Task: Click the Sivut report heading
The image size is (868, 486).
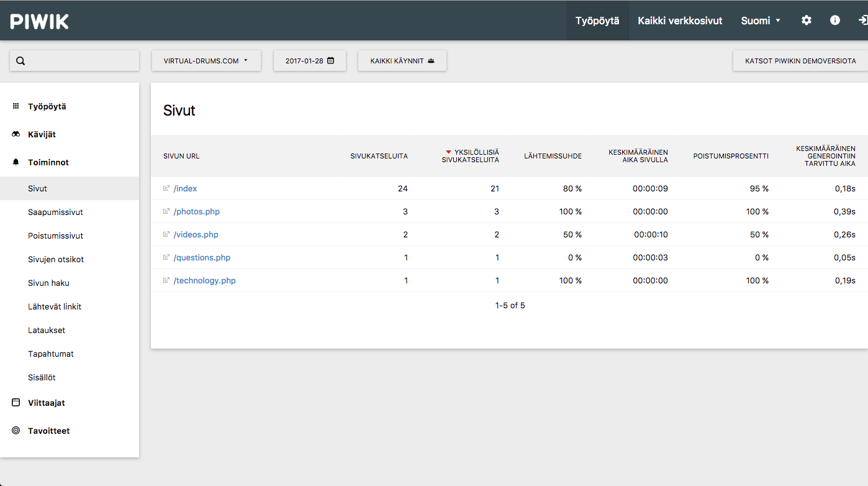Action: 179,111
